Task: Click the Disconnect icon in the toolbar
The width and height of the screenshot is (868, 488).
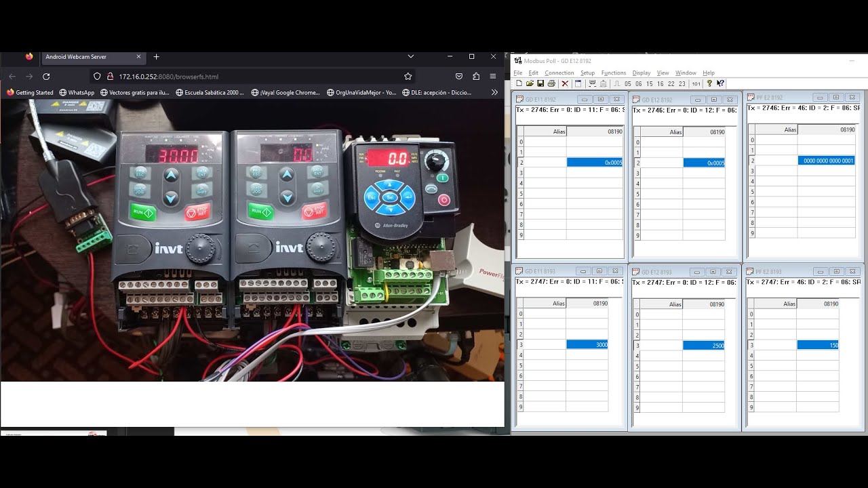Action: pyautogui.click(x=603, y=83)
